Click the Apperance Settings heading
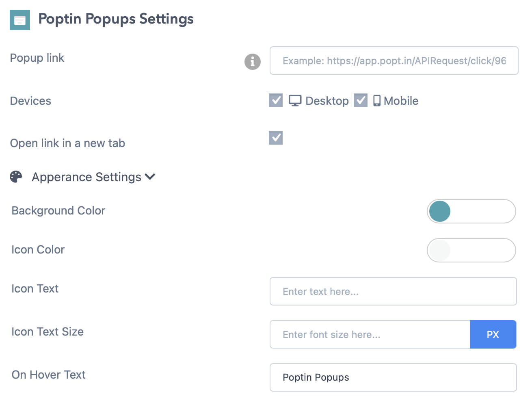The image size is (532, 416). point(87,177)
